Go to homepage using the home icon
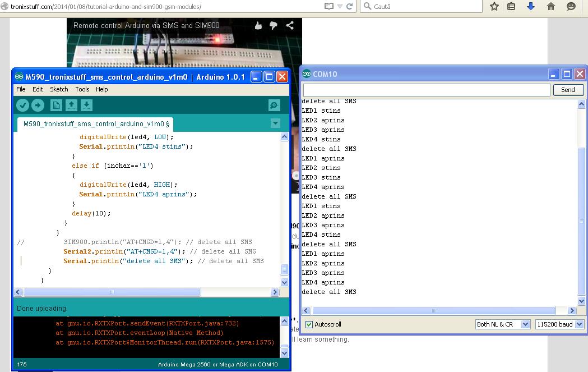588x372 pixels. click(550, 7)
